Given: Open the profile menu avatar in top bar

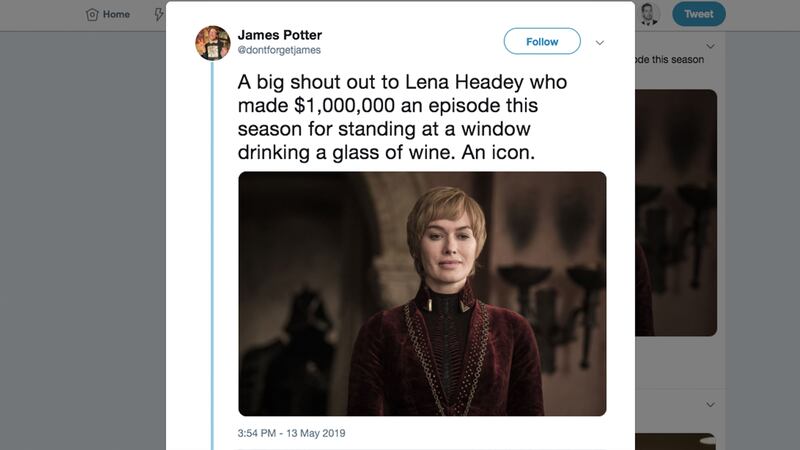Looking at the screenshot, I should coord(650,14).
